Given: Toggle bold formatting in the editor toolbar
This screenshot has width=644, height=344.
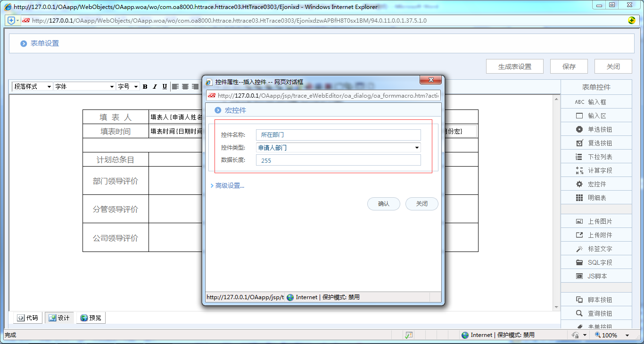Looking at the screenshot, I should 145,86.
